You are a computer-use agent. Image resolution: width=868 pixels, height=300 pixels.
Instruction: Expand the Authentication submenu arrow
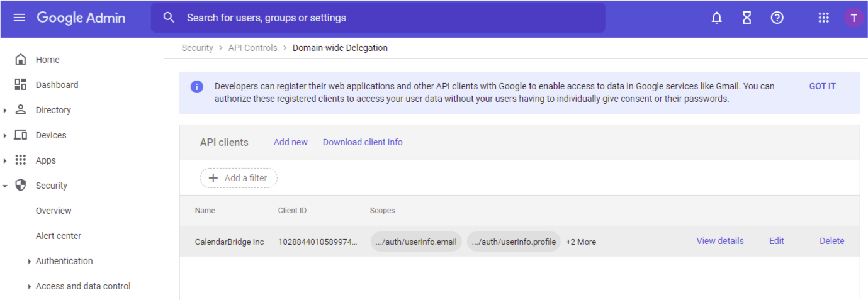click(30, 261)
